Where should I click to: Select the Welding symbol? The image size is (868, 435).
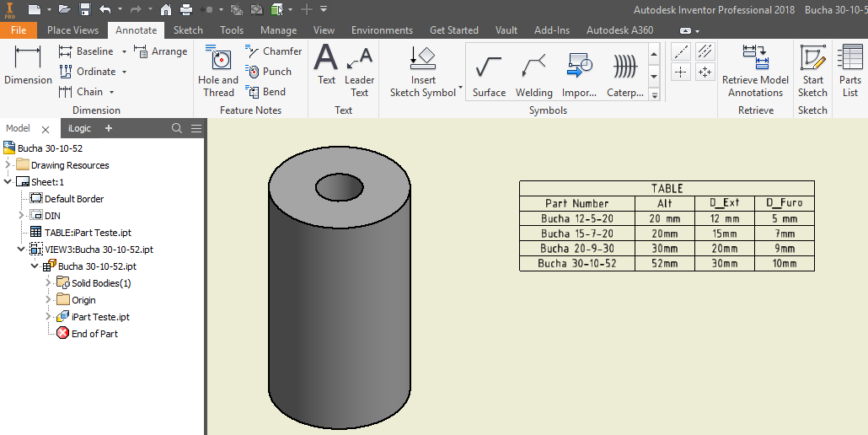534,73
